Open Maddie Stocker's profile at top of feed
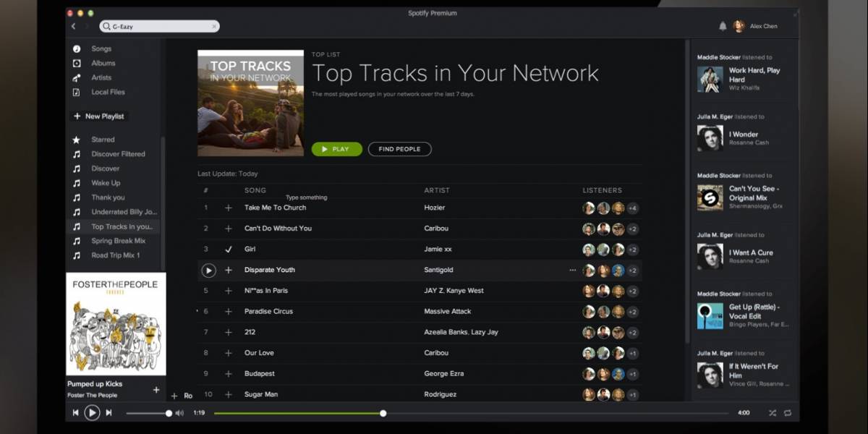 (719, 57)
